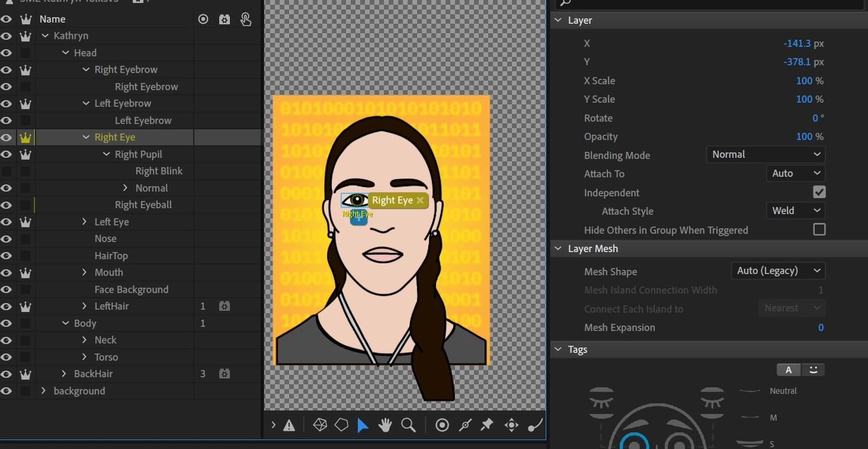
Task: Click the Mesh Expansion value 0
Action: (821, 327)
